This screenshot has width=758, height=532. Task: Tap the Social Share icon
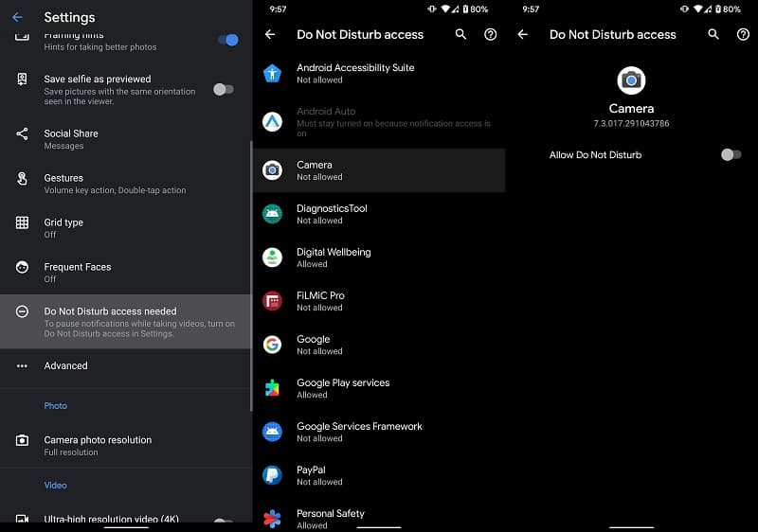(22, 133)
